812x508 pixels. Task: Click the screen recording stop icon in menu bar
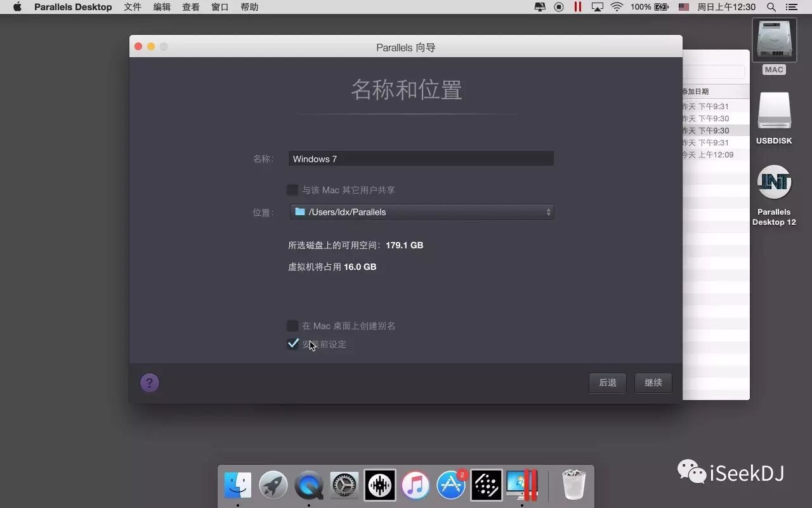coord(559,7)
